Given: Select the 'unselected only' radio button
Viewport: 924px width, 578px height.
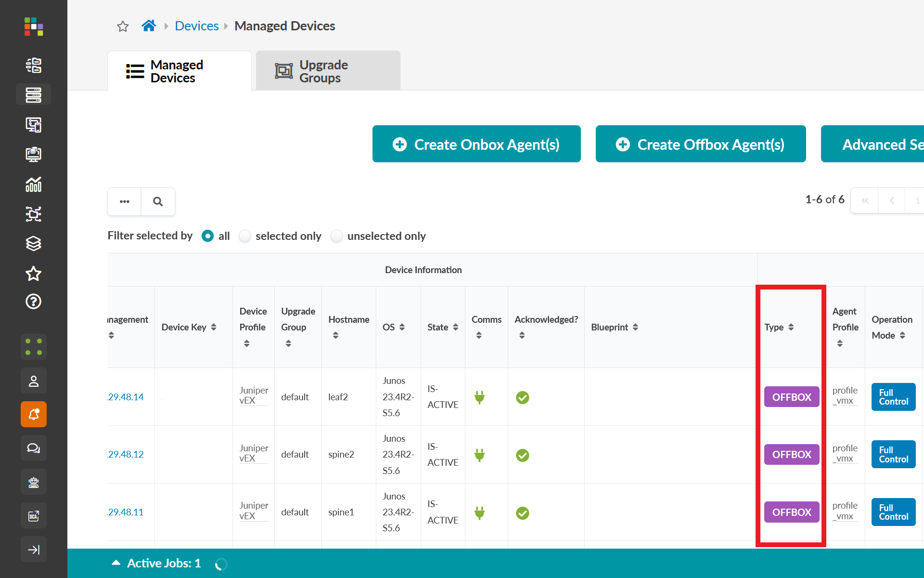Looking at the screenshot, I should click(337, 236).
